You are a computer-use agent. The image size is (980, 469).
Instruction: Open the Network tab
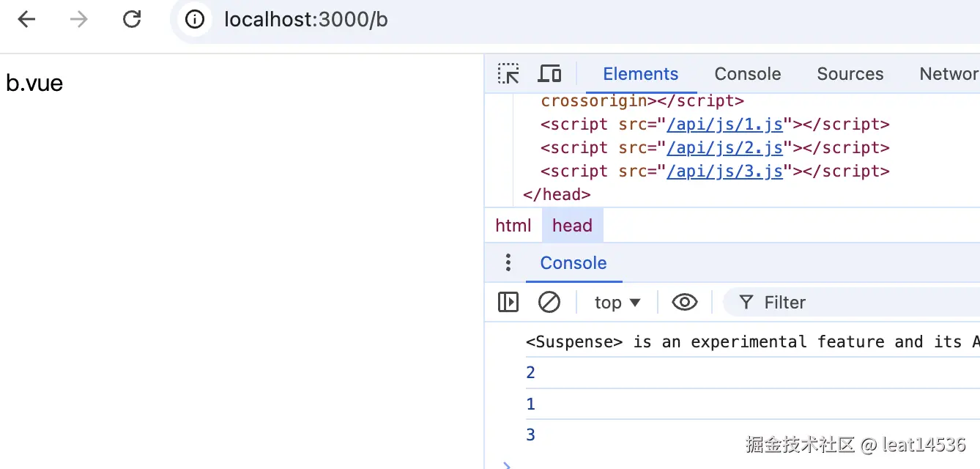click(949, 74)
